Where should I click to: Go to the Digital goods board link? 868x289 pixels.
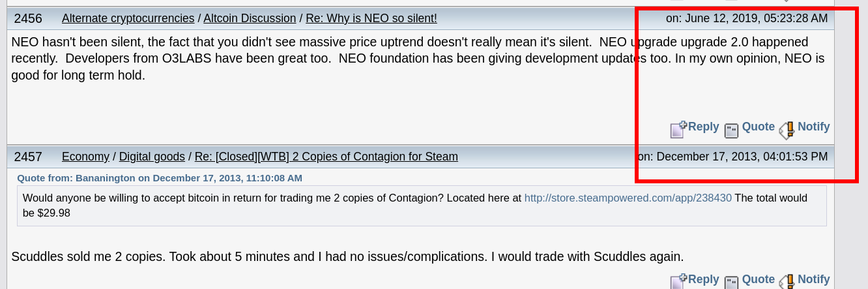[x=152, y=157]
